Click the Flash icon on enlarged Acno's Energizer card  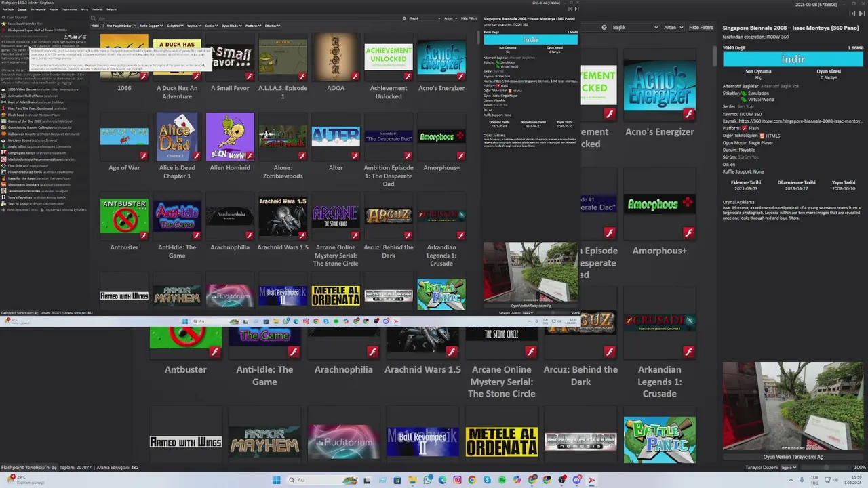pos(689,114)
